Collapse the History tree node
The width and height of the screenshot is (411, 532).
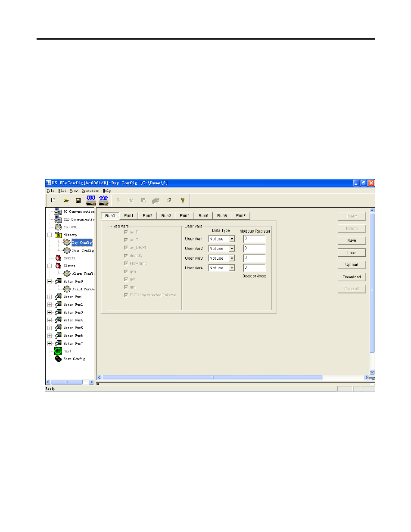pos(50,235)
